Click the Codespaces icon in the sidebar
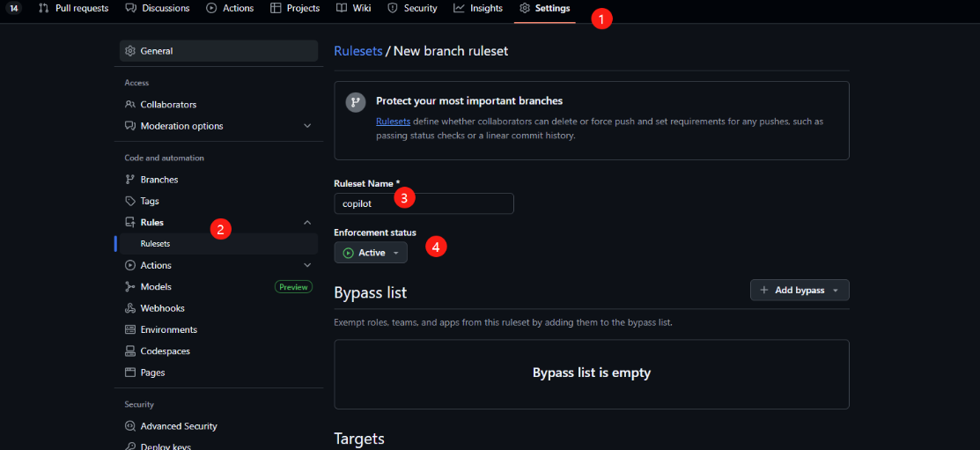 pyautogui.click(x=130, y=351)
